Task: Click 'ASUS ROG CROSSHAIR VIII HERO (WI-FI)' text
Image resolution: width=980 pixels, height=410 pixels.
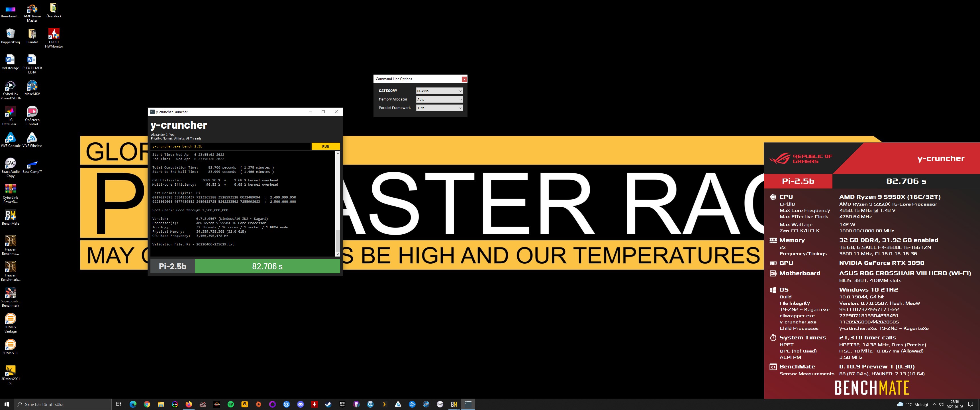Action: point(905,273)
